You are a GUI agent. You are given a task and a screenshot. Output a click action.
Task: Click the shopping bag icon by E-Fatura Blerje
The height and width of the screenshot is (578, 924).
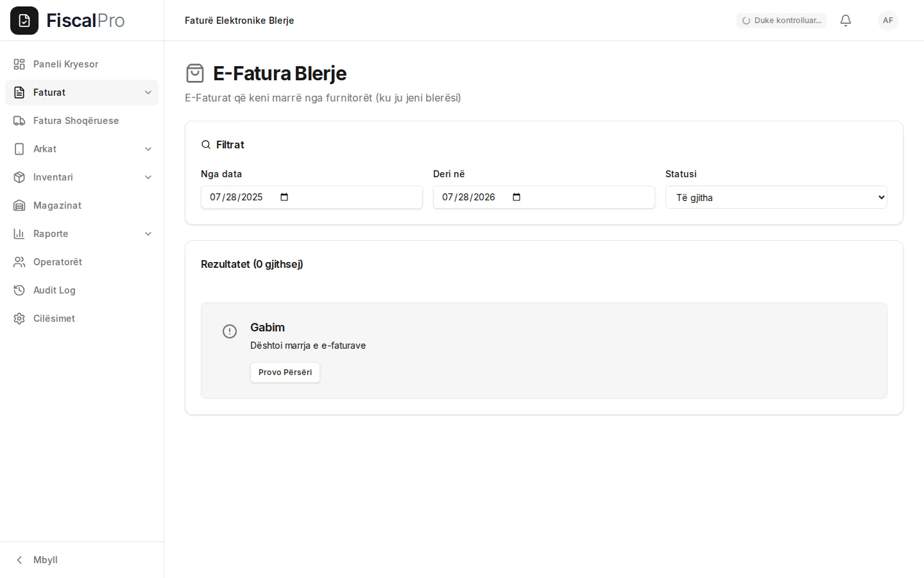195,73
